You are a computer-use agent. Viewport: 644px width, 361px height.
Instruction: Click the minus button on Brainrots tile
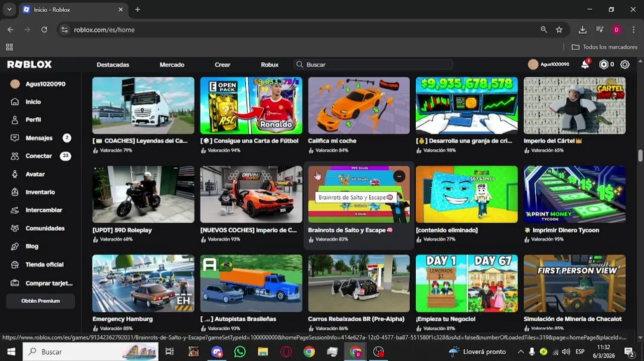click(399, 176)
